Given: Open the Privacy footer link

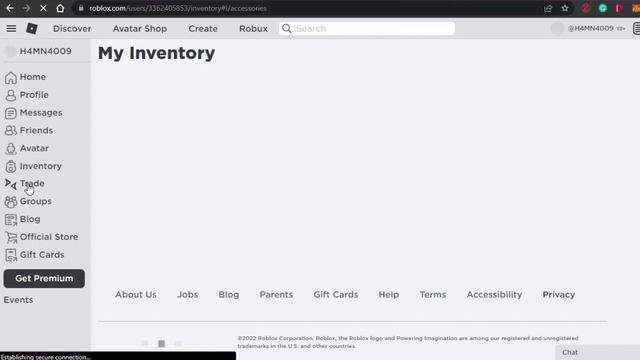Looking at the screenshot, I should click(558, 294).
